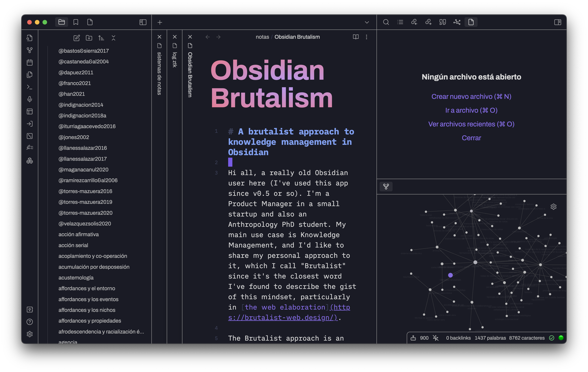Switch the note to reading view
Image resolution: width=588 pixels, height=372 pixels.
click(355, 37)
